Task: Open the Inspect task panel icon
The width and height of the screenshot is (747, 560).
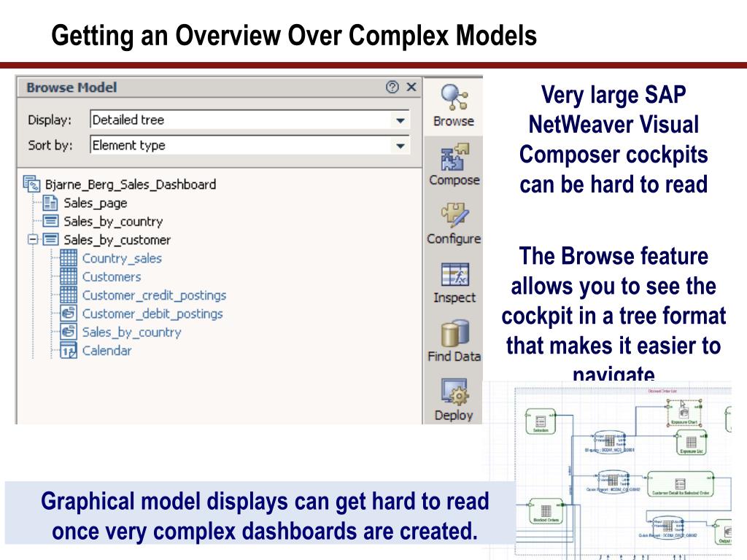Action: 454,274
